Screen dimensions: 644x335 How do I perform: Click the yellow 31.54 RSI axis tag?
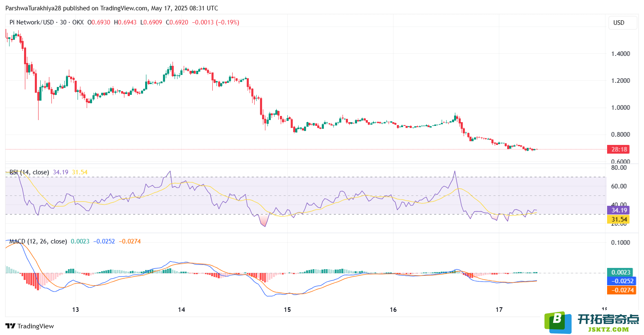[x=618, y=219]
